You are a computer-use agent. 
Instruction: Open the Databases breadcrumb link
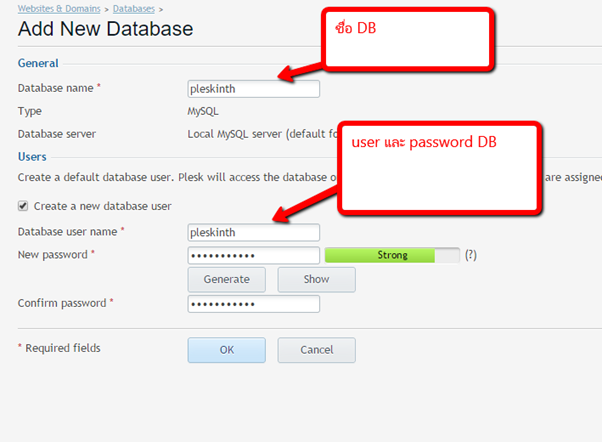[x=132, y=8]
